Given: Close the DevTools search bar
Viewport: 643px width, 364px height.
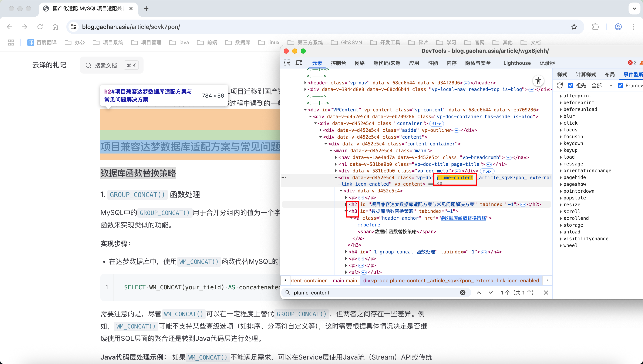Looking at the screenshot, I should [546, 293].
